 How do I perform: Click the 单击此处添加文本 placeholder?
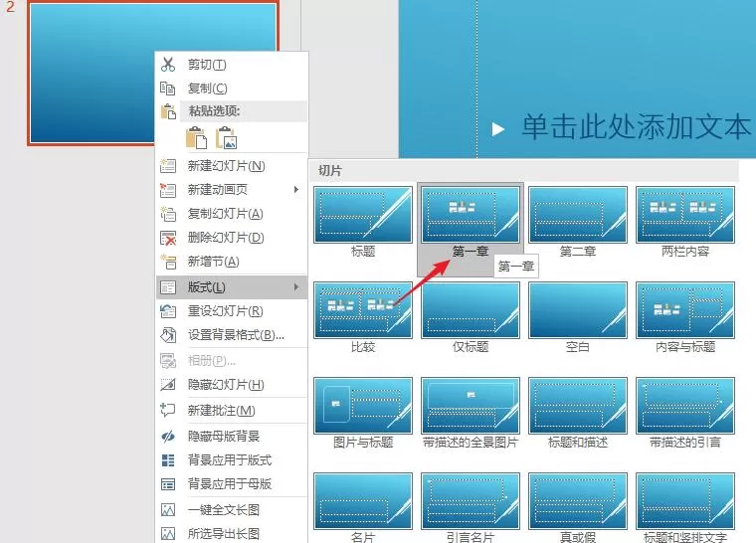[x=636, y=127]
